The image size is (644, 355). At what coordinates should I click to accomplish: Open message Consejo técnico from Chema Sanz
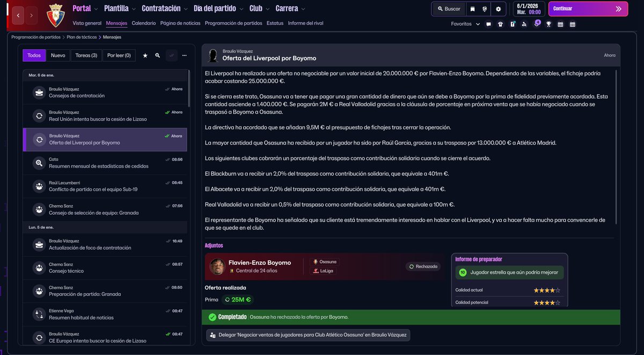105,267
